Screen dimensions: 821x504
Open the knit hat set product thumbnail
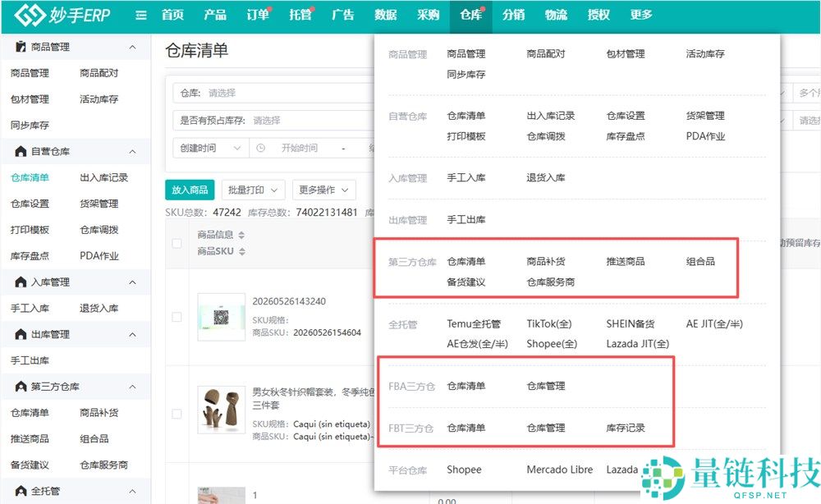click(222, 410)
